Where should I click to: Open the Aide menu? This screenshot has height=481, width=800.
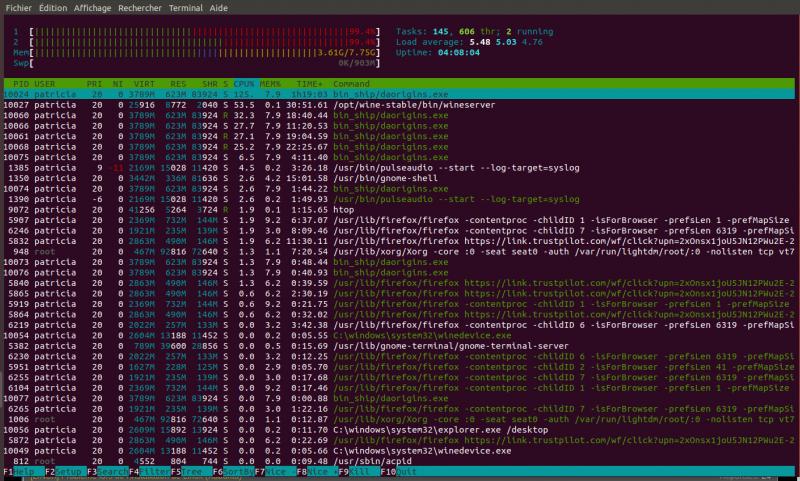(x=218, y=8)
